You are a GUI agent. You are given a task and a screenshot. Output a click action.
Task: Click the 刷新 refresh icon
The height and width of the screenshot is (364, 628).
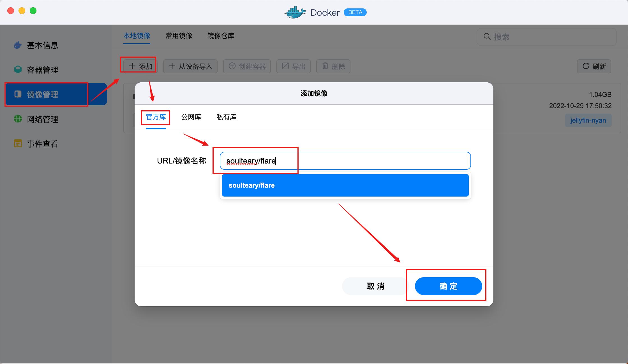point(586,66)
